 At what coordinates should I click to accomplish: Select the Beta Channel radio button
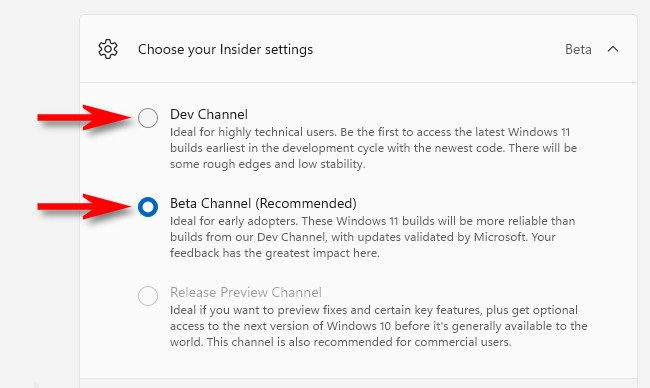pos(148,207)
